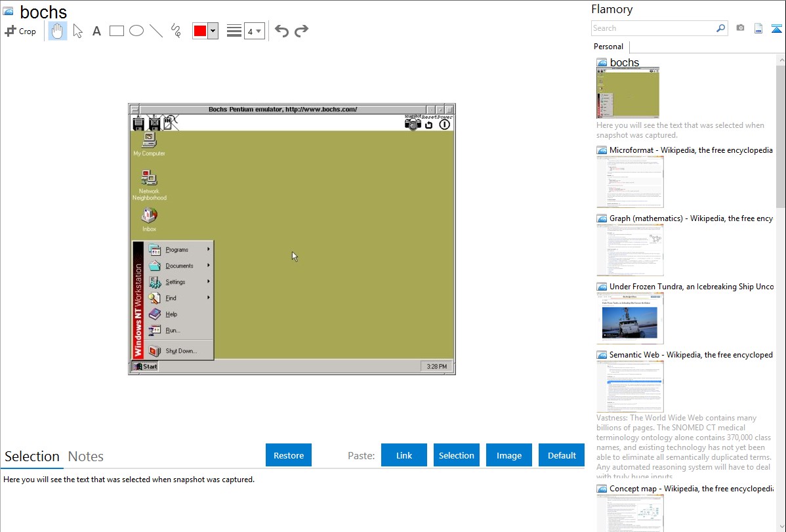Open the Semantic Web snapshot thumbnail
Viewport: 786px width, 532px height.
click(630, 386)
